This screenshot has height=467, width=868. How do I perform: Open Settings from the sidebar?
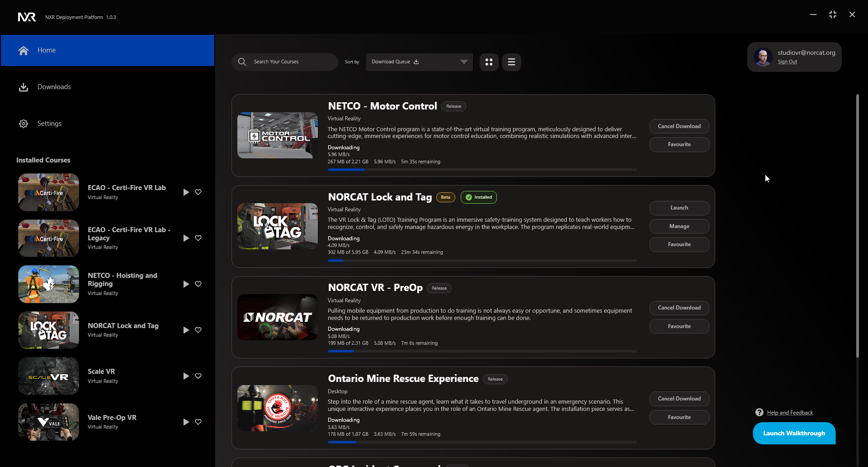tap(49, 124)
